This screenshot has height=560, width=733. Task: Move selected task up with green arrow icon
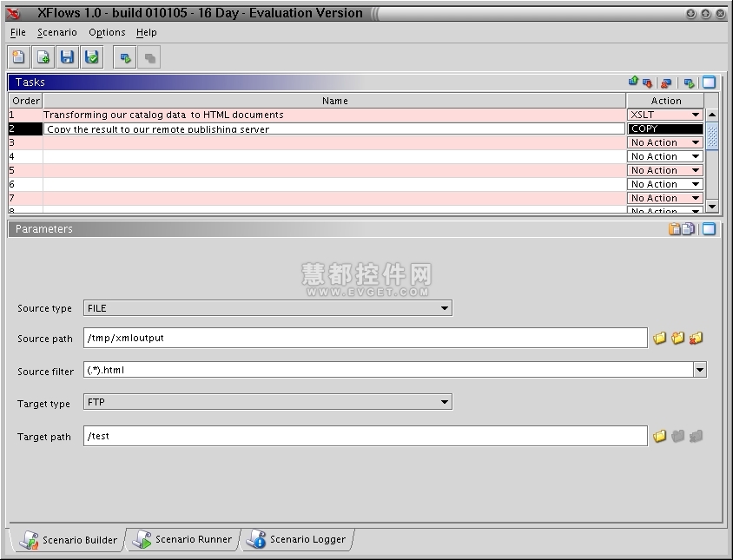tap(633, 82)
